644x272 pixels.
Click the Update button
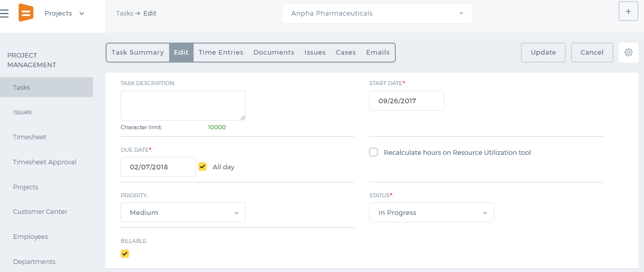(543, 53)
